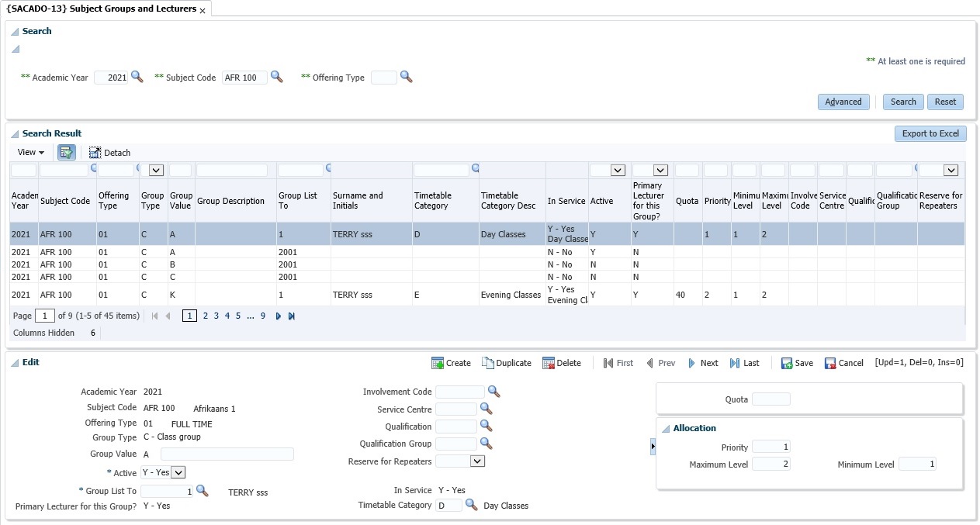The height and width of the screenshot is (525, 980).
Task: Click the Export to Excel button
Action: [x=930, y=133]
